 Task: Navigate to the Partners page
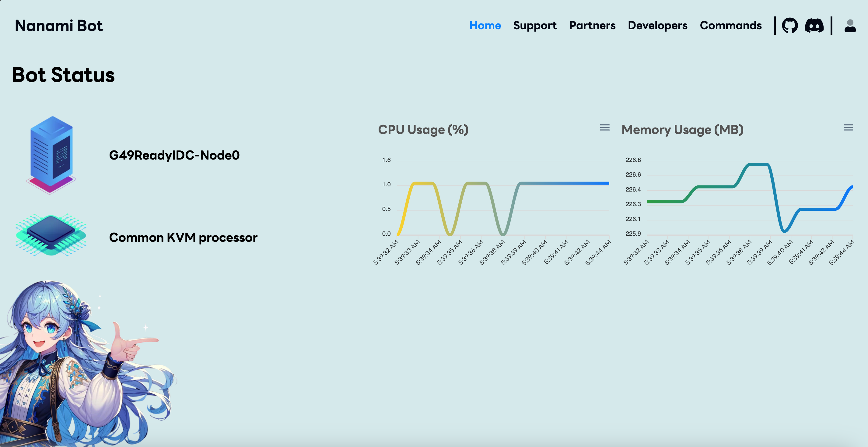[x=592, y=26]
